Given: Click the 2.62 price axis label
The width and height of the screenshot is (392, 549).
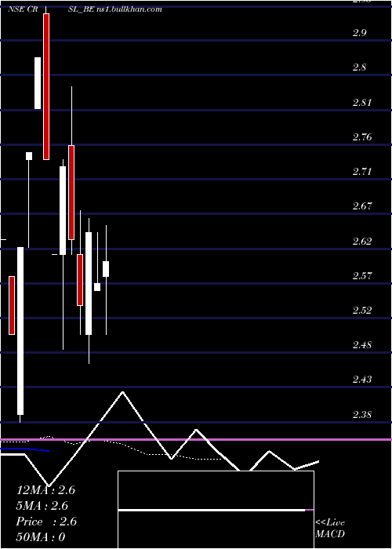Looking at the screenshot, I should pos(361,242).
